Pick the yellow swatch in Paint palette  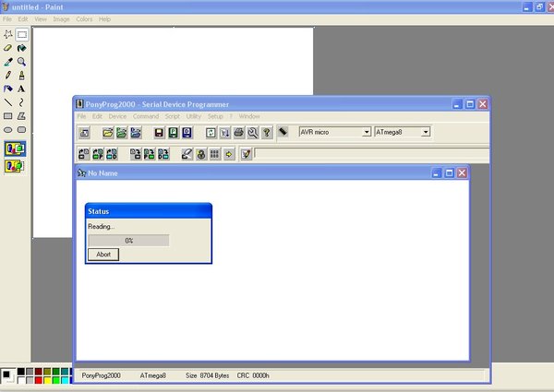click(x=47, y=380)
